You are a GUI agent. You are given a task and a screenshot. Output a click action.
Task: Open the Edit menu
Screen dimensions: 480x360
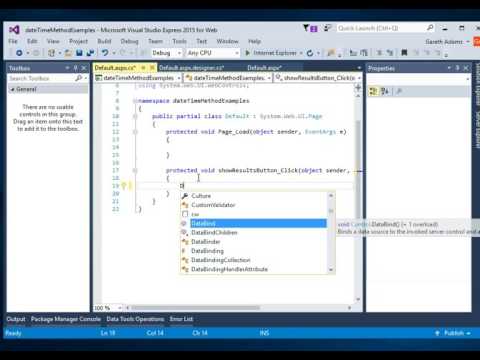(x=32, y=41)
